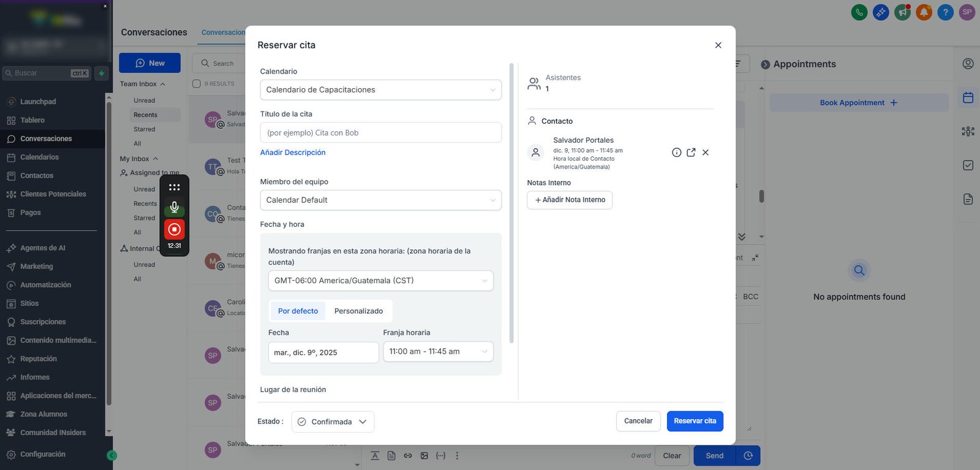Open the megaphone announcements icon
Viewport: 980px width, 470px height.
(902, 12)
